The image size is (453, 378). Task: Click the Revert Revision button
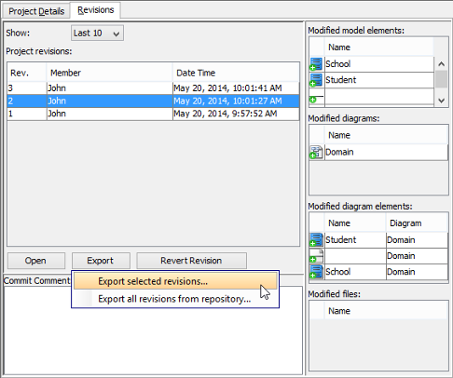pos(191,260)
